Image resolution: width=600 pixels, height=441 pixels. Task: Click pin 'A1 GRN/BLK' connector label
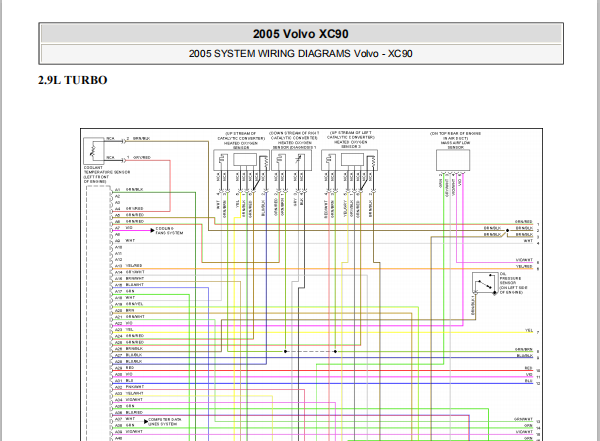tap(129, 189)
